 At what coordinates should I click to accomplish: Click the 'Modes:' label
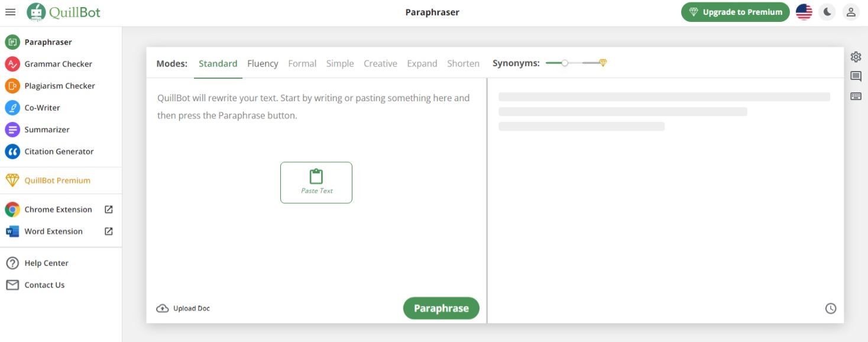(x=172, y=63)
